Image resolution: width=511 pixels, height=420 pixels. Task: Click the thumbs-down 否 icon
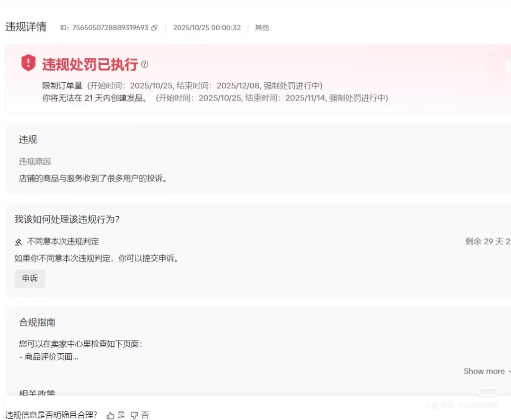(134, 415)
